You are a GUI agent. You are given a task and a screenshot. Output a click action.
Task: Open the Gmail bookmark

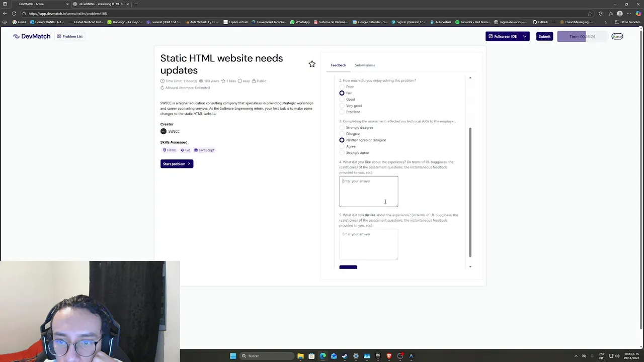(19, 22)
